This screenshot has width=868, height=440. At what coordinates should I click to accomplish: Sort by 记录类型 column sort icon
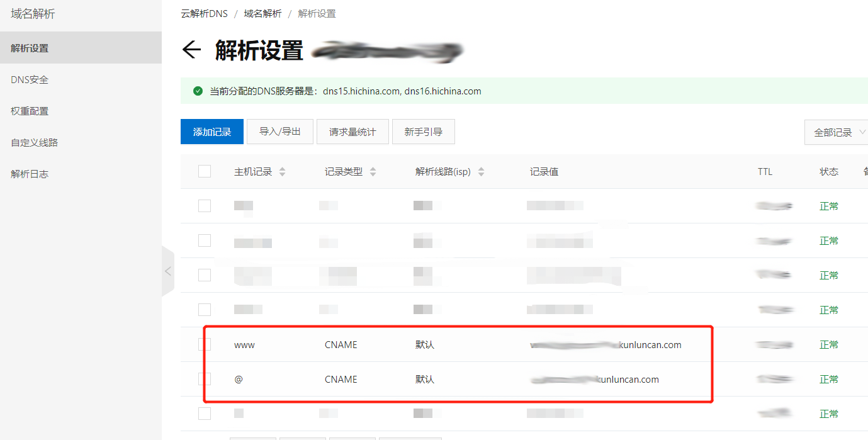click(x=373, y=172)
